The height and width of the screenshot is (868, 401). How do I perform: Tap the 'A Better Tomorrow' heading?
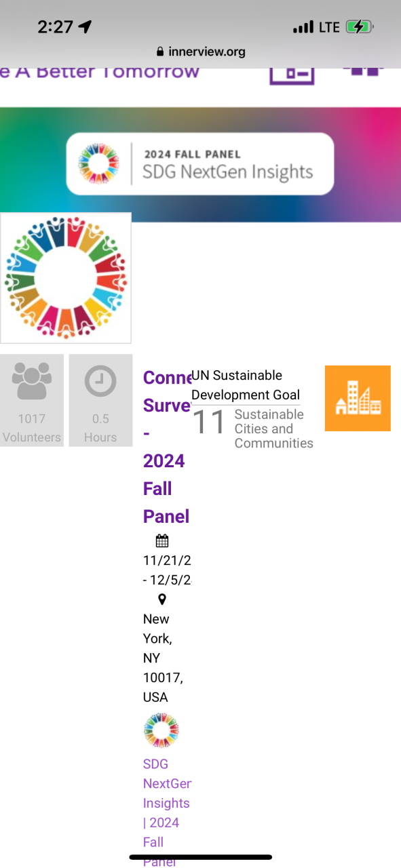(100, 72)
